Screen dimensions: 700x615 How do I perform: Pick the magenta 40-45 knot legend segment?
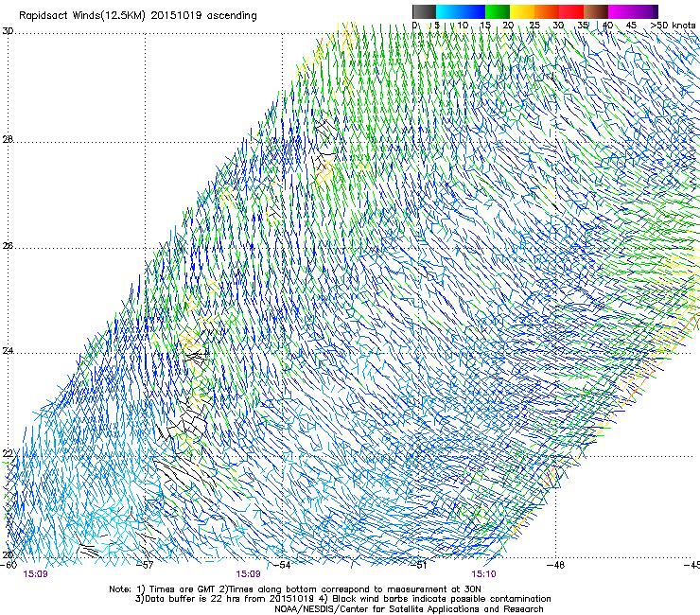621,11
